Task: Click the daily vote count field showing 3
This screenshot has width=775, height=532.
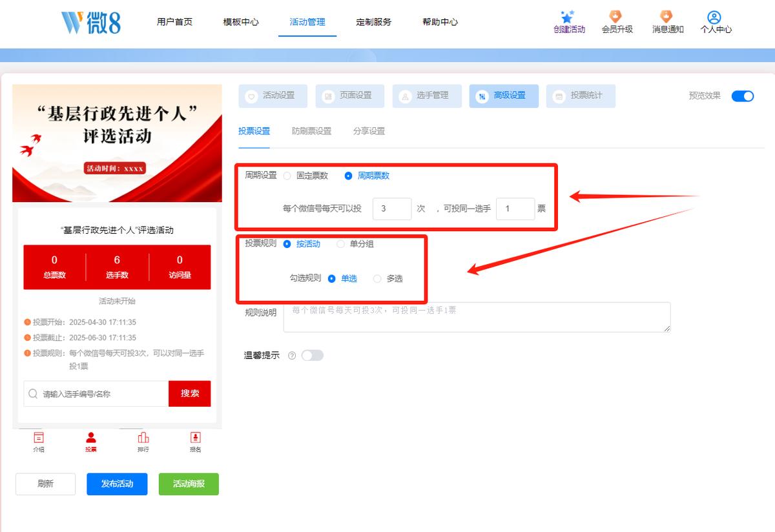Action: pos(392,209)
